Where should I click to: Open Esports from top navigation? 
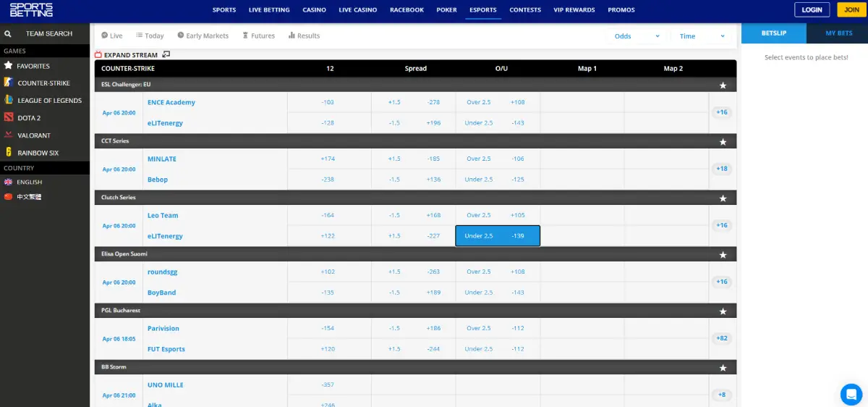(x=483, y=10)
